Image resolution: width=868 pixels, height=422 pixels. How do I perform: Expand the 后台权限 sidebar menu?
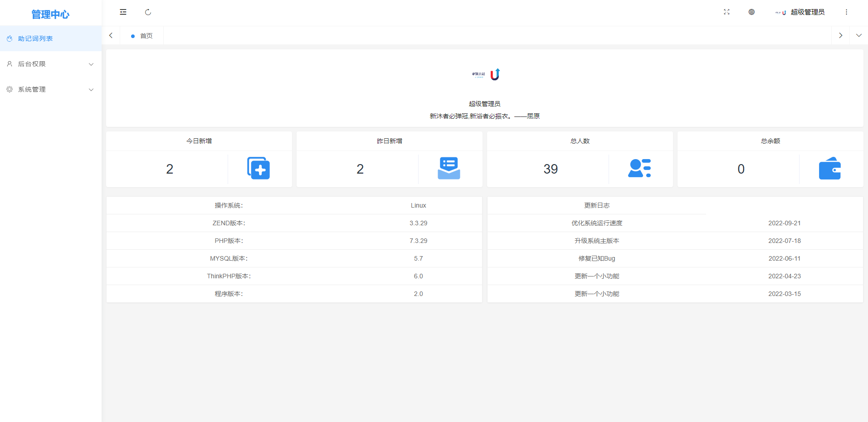(x=50, y=64)
